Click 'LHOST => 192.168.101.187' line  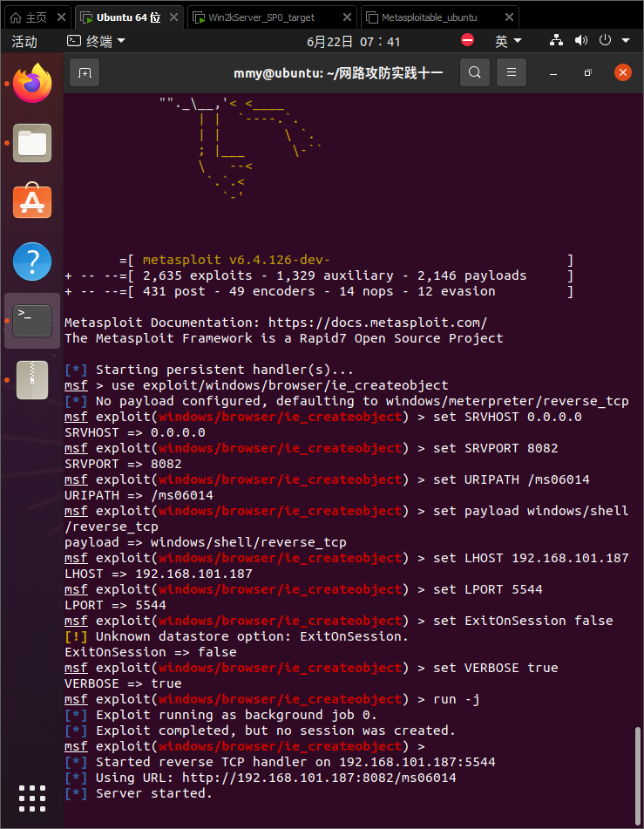(158, 574)
